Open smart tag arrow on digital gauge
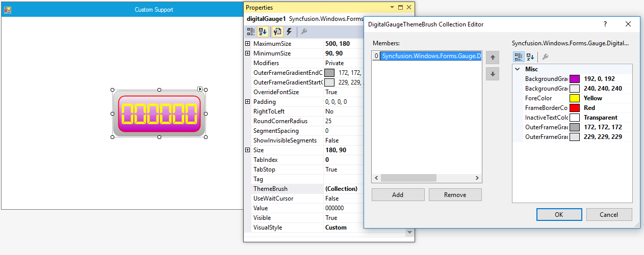644x255 pixels. coord(200,89)
